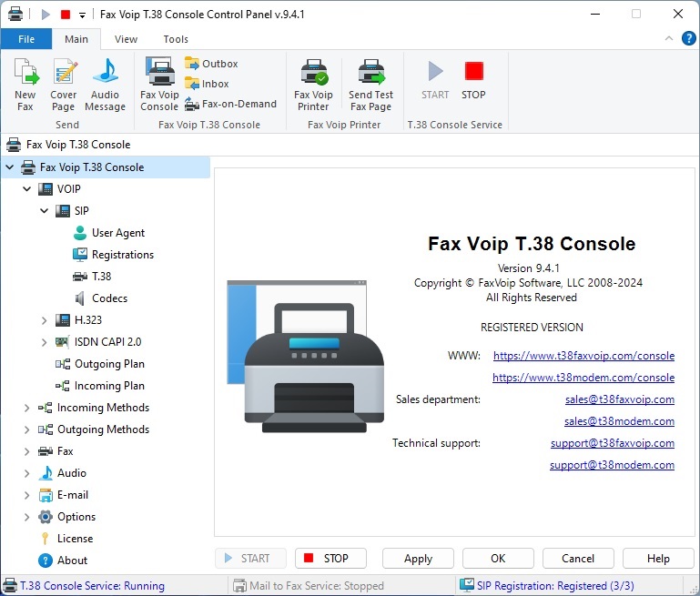Viewport: 700px width, 596px height.
Task: Click the ribbon STOP service icon
Action: [473, 80]
